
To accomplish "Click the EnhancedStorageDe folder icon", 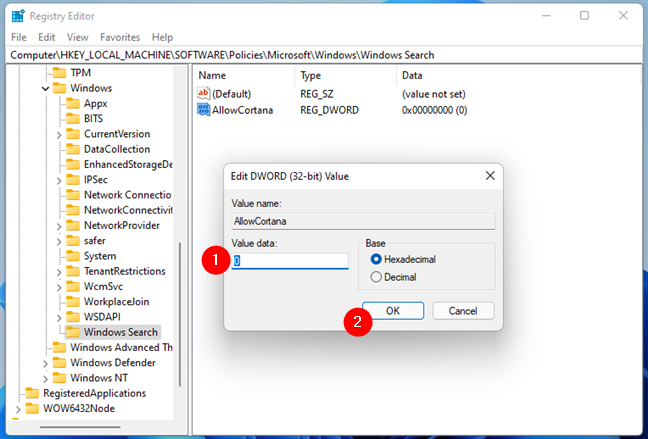I will click(x=73, y=165).
